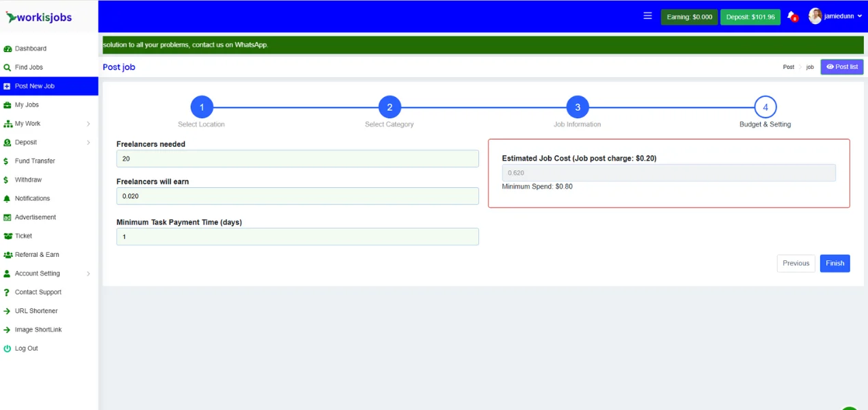Screen dimensions: 868x410
Task: Click the Previous button
Action: click(x=796, y=263)
